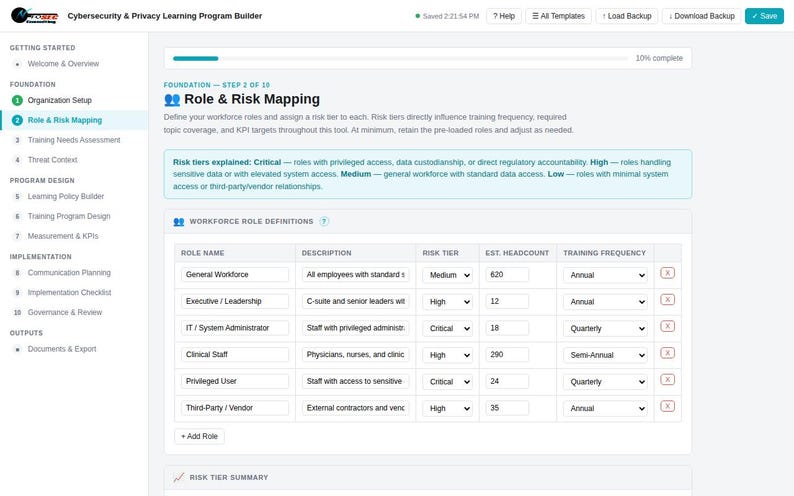Click the step 1 green badge icon

[x=17, y=100]
